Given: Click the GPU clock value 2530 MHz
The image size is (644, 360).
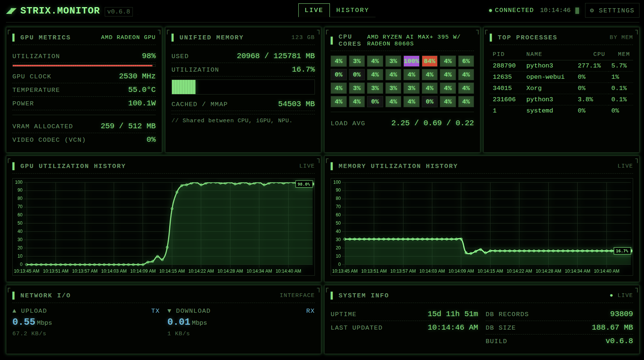Looking at the screenshot, I should tap(137, 76).
